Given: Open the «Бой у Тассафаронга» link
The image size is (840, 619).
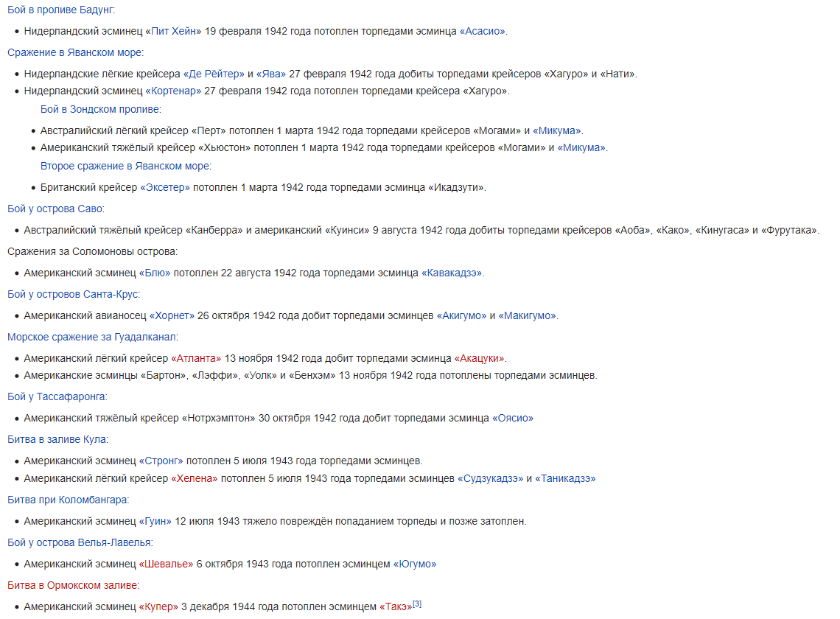Looking at the screenshot, I should pos(56,397).
